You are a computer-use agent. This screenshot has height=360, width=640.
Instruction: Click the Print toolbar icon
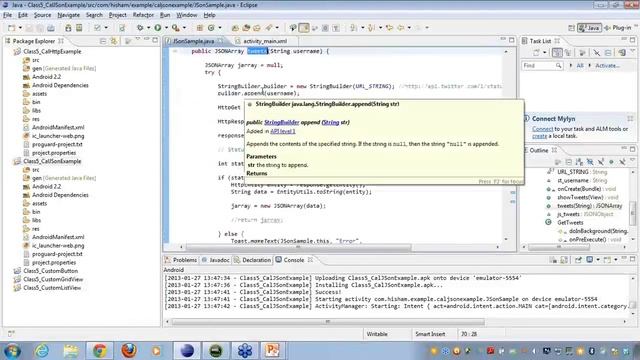click(51, 28)
